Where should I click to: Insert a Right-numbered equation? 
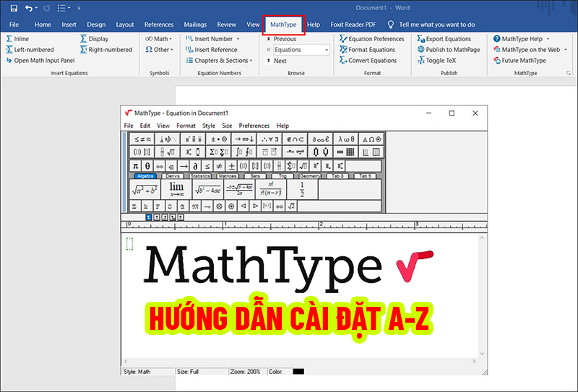[106, 49]
